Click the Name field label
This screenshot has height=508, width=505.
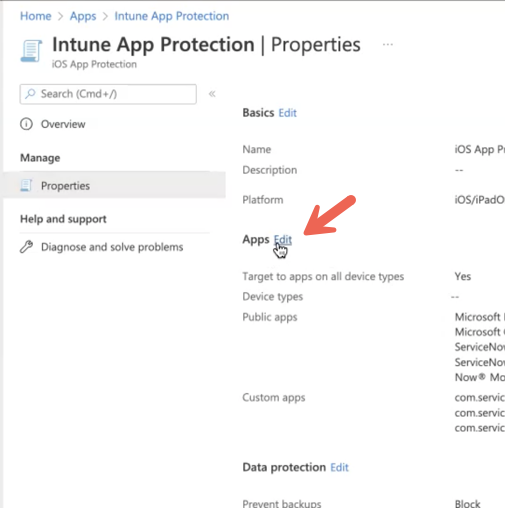[257, 149]
